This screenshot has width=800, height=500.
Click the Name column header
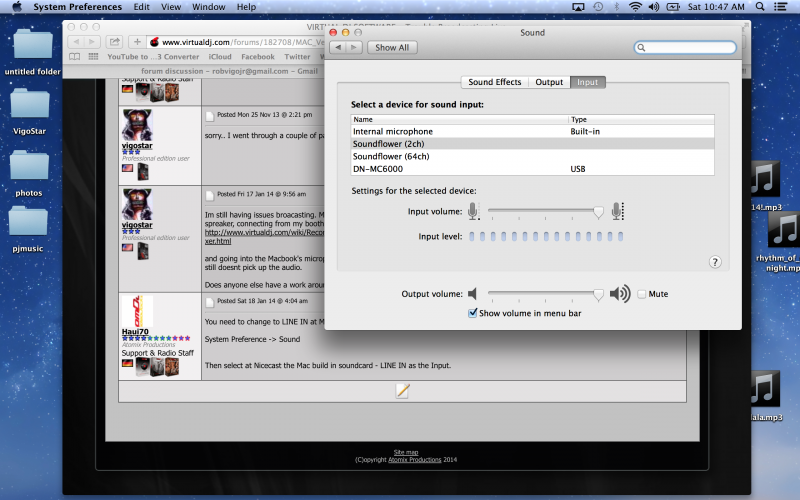459,119
